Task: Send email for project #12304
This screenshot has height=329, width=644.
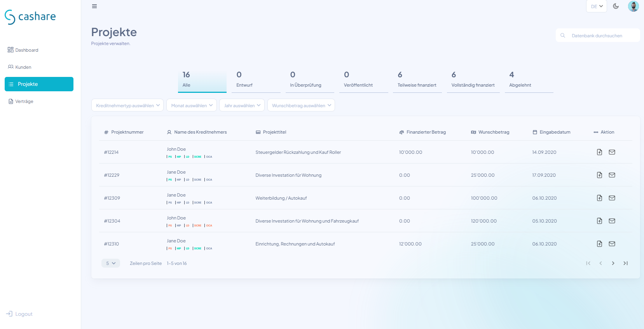Action: 612,221
